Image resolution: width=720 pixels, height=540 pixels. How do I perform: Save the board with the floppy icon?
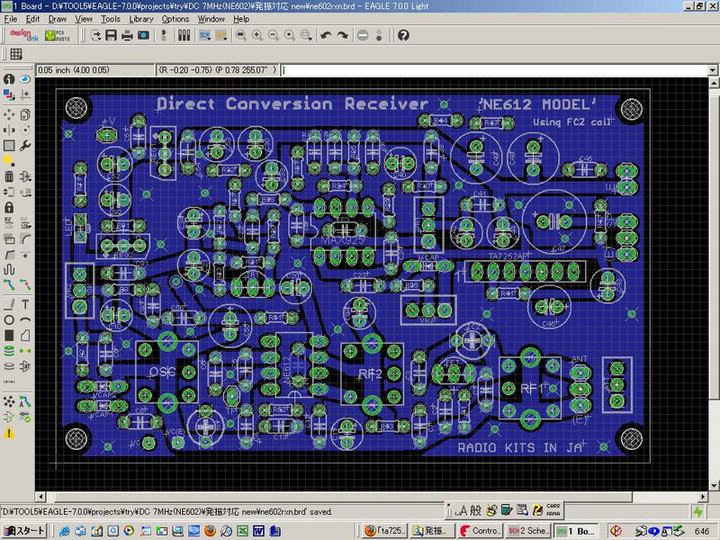click(111, 35)
